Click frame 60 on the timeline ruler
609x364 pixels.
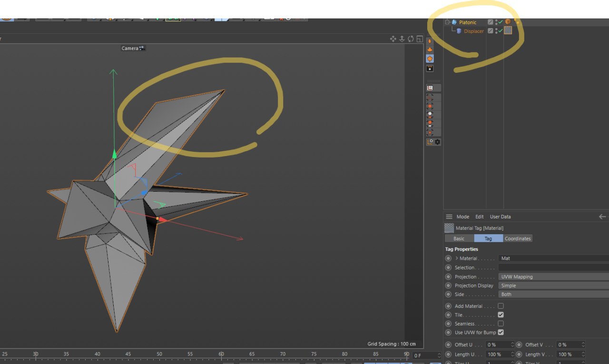[x=221, y=354]
